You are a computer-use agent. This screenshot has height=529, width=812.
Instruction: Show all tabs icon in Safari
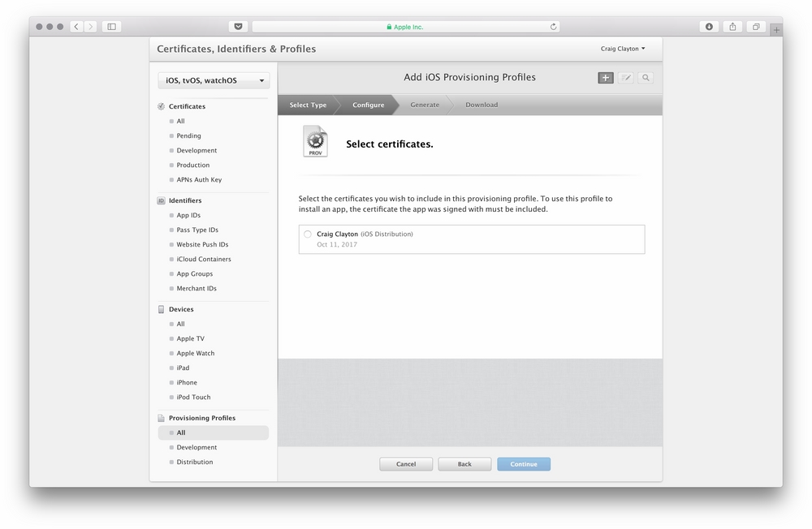(756, 27)
